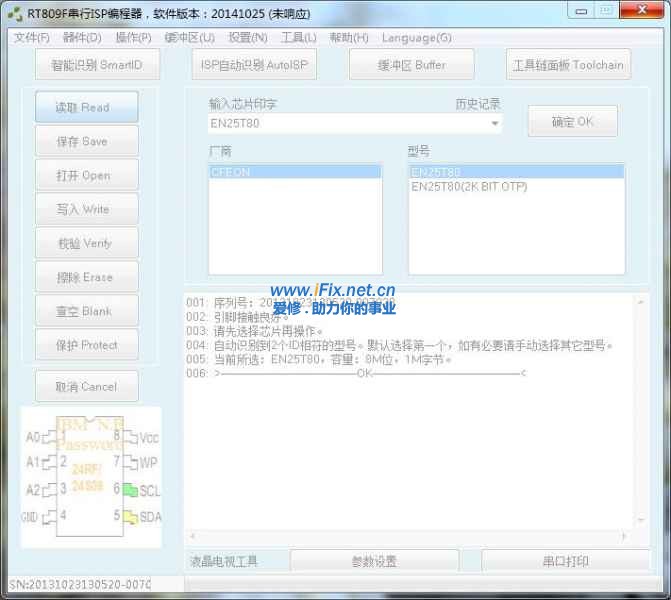Image resolution: width=671 pixels, height=600 pixels.
Task: Open the 缓冲区 Buffer panel button
Action: coord(412,65)
